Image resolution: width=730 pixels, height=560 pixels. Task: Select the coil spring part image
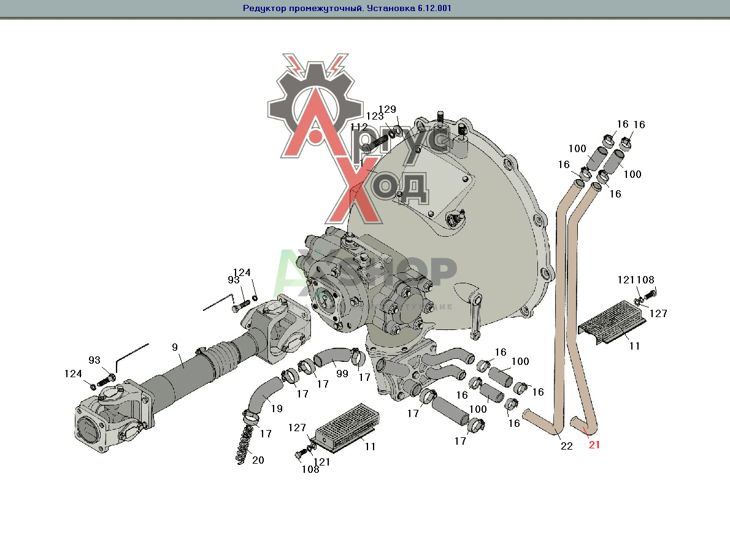point(244,445)
